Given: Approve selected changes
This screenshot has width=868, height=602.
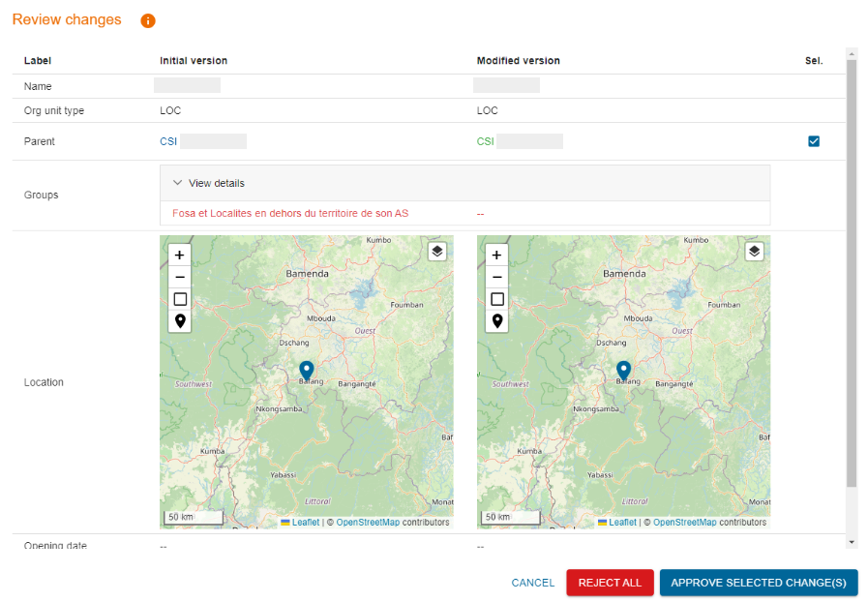Looking at the screenshot, I should click(x=759, y=583).
